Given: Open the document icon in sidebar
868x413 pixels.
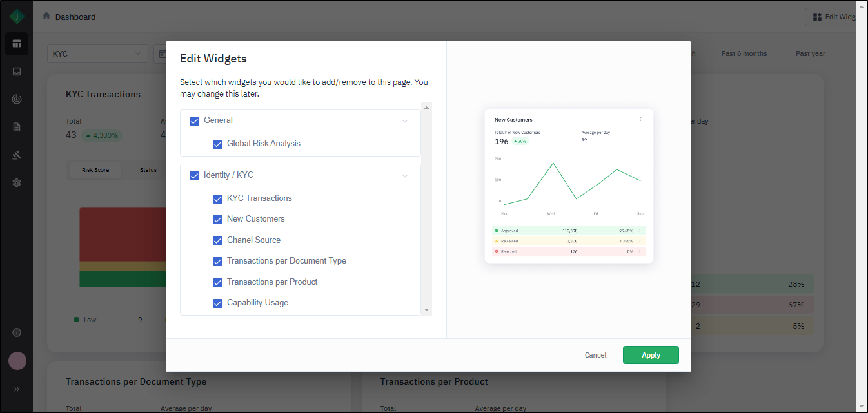Looking at the screenshot, I should pyautogui.click(x=17, y=127).
